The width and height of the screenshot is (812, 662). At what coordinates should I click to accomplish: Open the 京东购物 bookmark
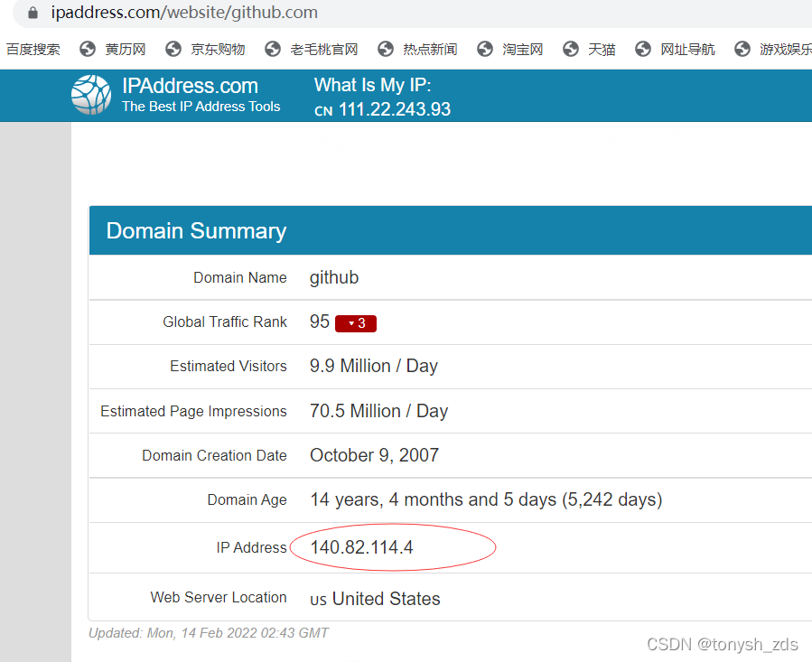218,49
